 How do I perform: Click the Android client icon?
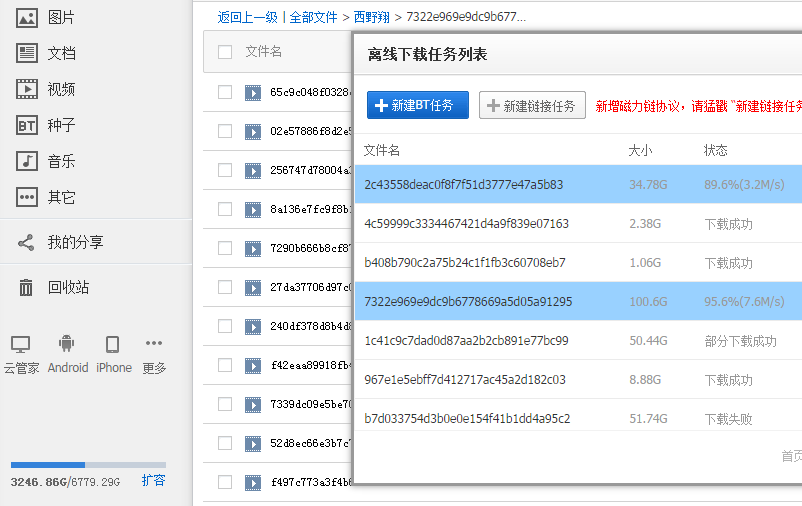click(x=67, y=345)
